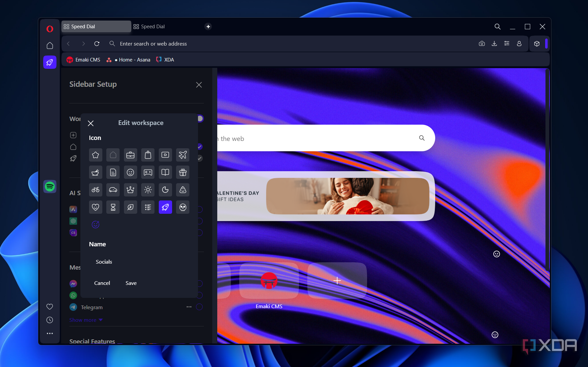Select the checklist workspace icon
The image size is (588, 367).
point(148,207)
